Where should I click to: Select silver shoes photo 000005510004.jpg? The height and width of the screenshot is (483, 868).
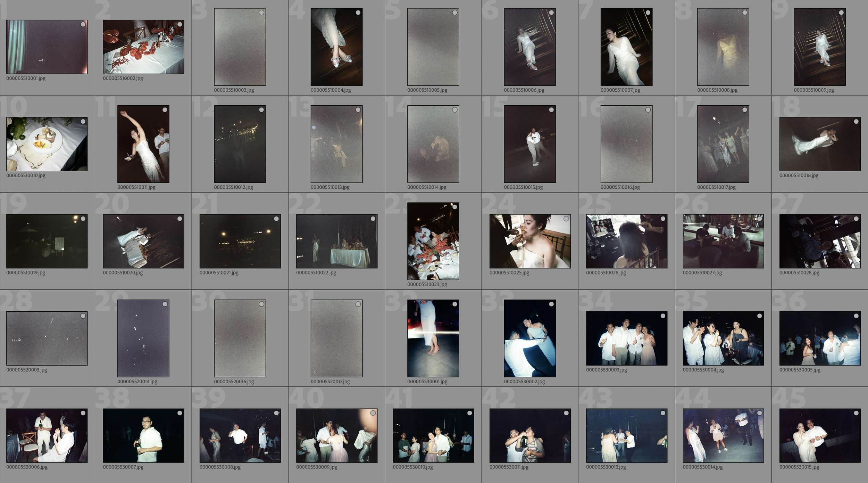336,47
